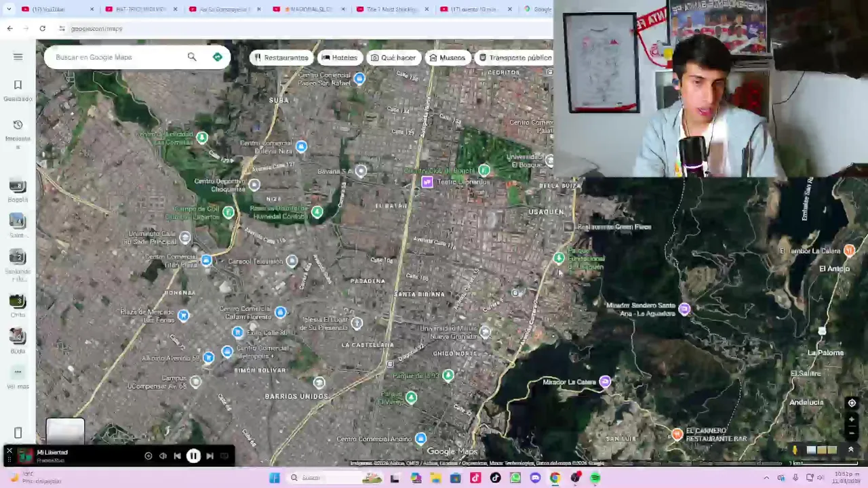Click Parque de la 93 green pin
The image size is (868, 488).
pos(448,375)
